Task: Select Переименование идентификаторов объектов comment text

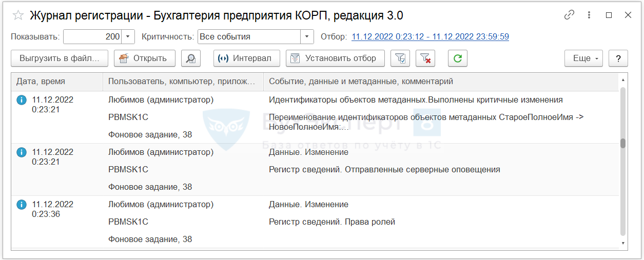Action: pyautogui.click(x=426, y=122)
